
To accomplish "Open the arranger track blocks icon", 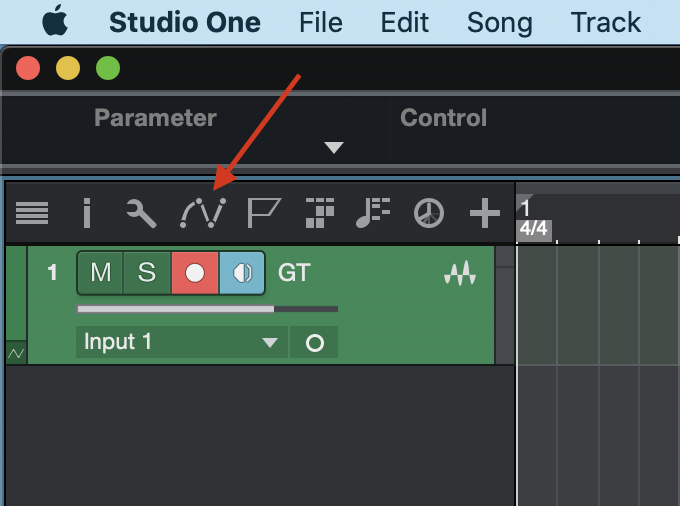I will click(x=320, y=212).
